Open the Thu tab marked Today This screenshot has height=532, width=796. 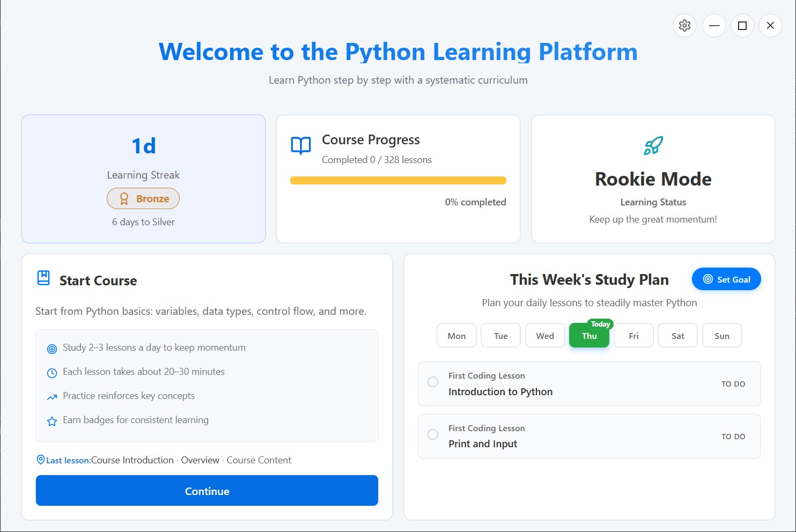589,336
